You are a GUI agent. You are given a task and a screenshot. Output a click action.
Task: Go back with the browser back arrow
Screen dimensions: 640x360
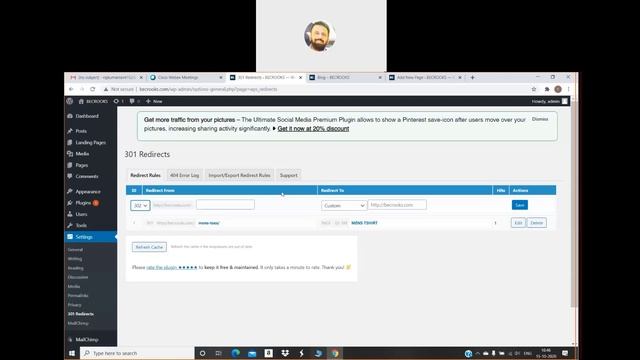(x=71, y=89)
